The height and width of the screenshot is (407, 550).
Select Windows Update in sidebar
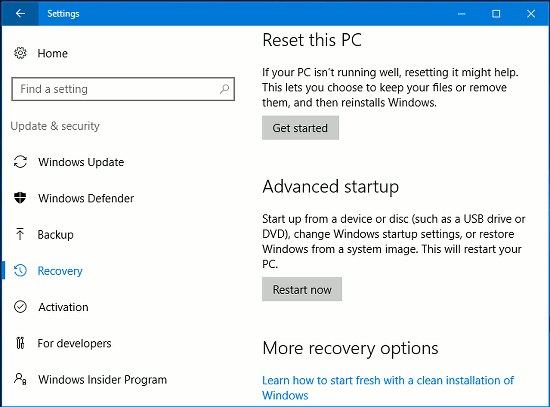(81, 162)
